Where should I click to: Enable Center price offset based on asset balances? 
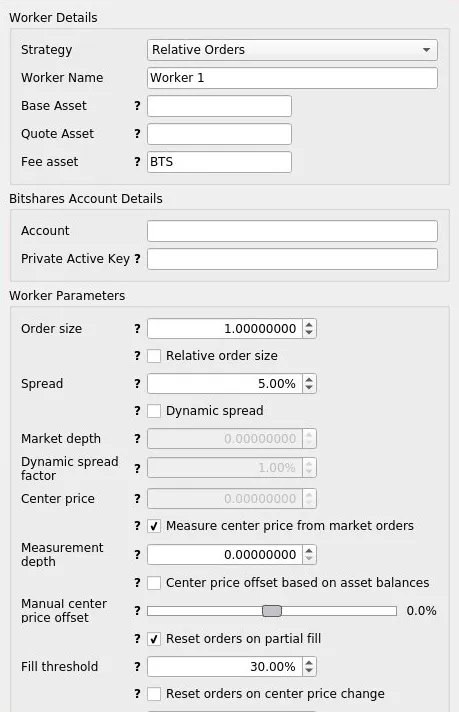click(x=154, y=583)
